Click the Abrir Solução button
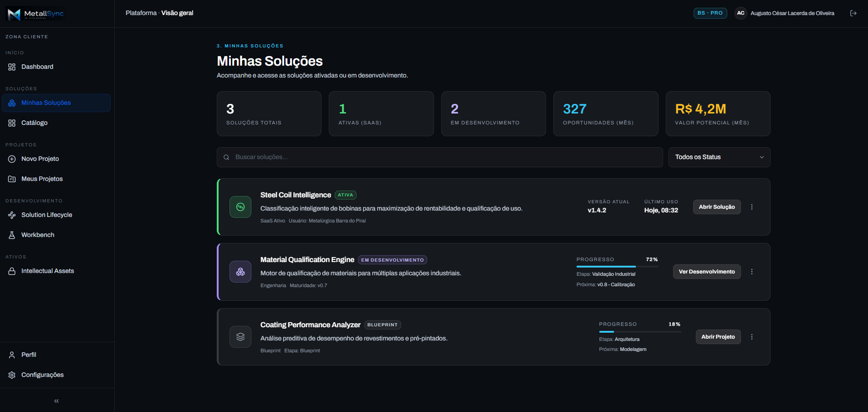Screen dimensions: 868x412 point(717,207)
